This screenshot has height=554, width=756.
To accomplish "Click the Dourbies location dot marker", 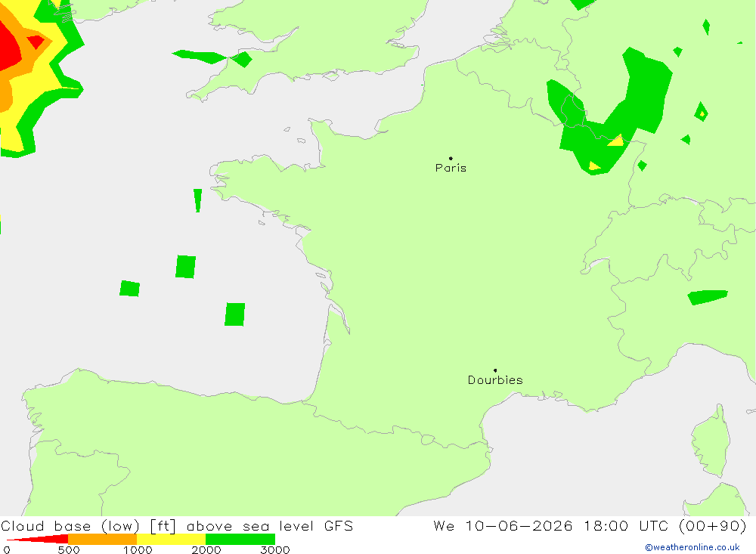I will (x=495, y=370).
